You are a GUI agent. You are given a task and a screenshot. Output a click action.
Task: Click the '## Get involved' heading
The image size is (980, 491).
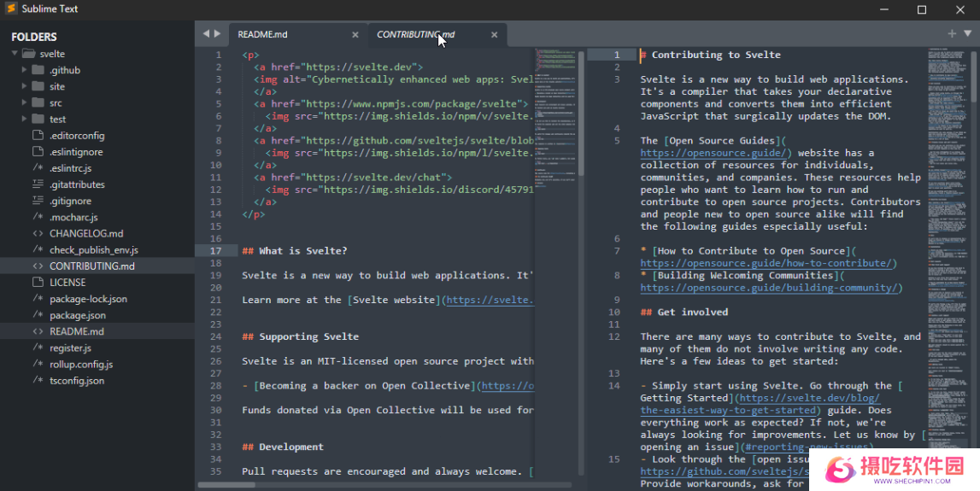click(x=684, y=312)
